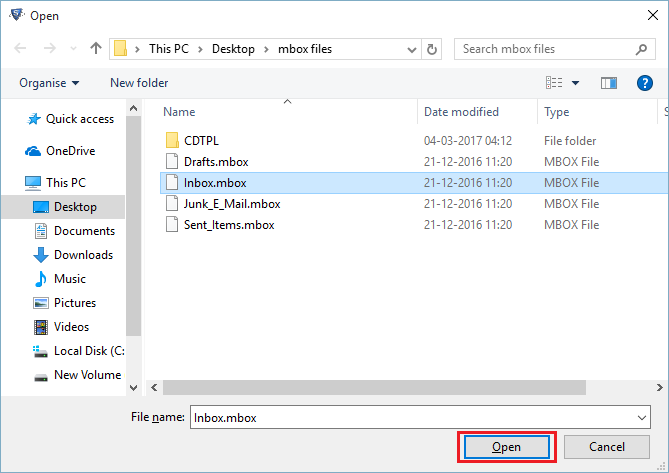This screenshot has height=473, width=669.
Task: Select 'This PC' in the address breadcrumb
Action: pyautogui.click(x=169, y=49)
